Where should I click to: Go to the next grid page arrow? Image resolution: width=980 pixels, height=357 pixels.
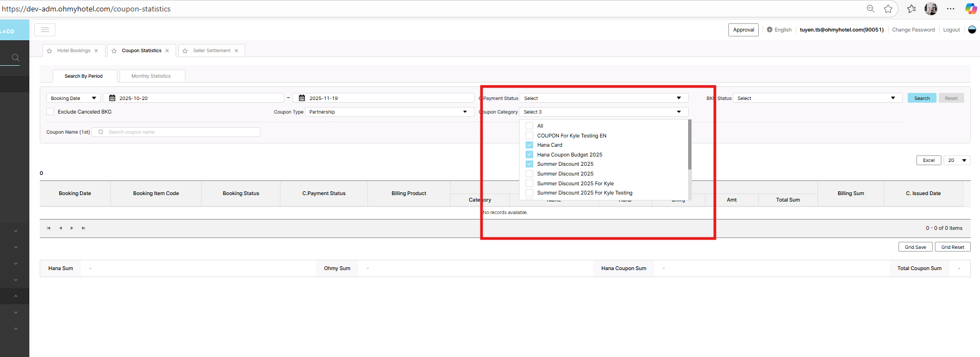point(72,228)
